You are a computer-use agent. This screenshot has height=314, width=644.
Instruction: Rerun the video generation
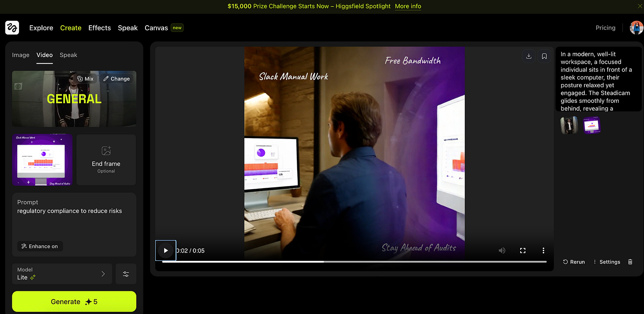click(x=574, y=262)
